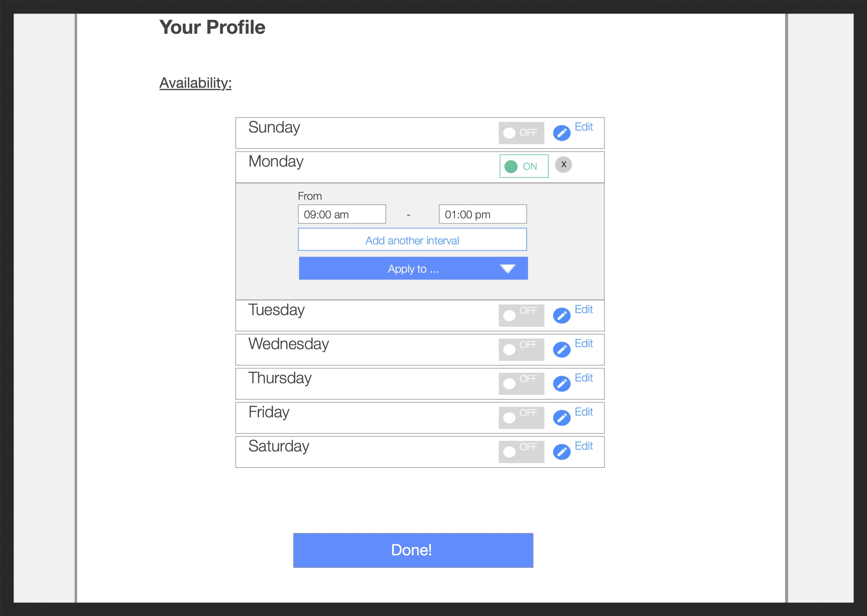Click the Edit icon for Sunday
Screen dimensions: 867x616
click(x=563, y=132)
